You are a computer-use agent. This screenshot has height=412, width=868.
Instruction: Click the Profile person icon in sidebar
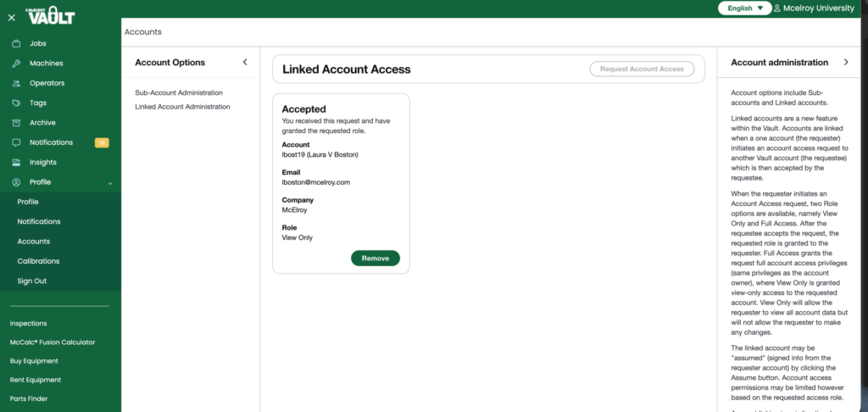pos(17,182)
